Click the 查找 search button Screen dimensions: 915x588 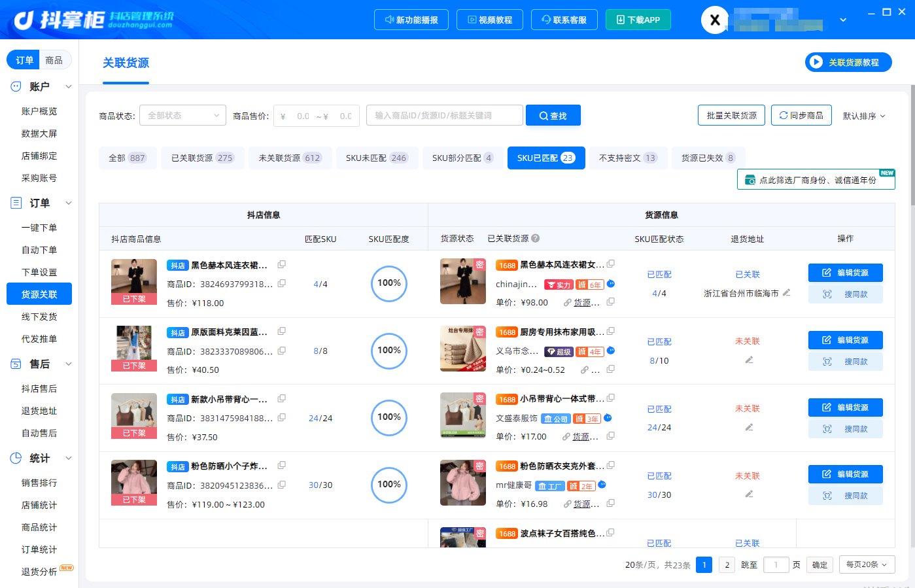click(x=553, y=116)
